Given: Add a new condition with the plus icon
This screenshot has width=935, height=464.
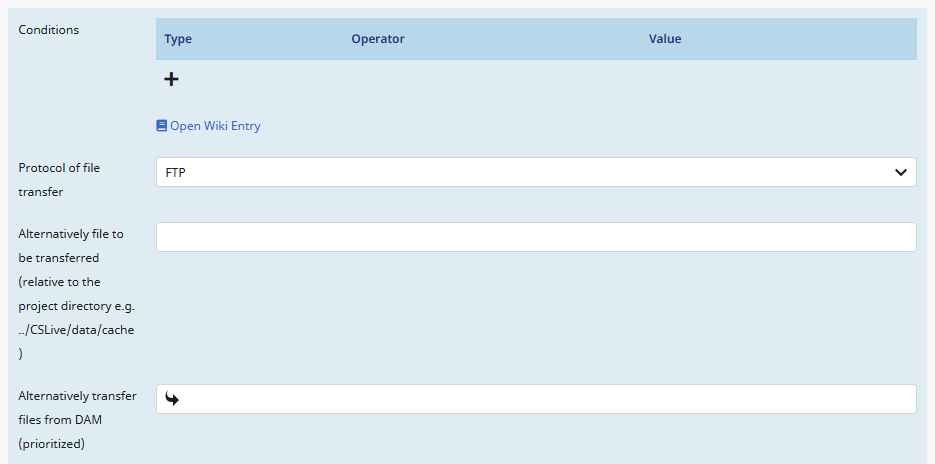Looking at the screenshot, I should (171, 79).
